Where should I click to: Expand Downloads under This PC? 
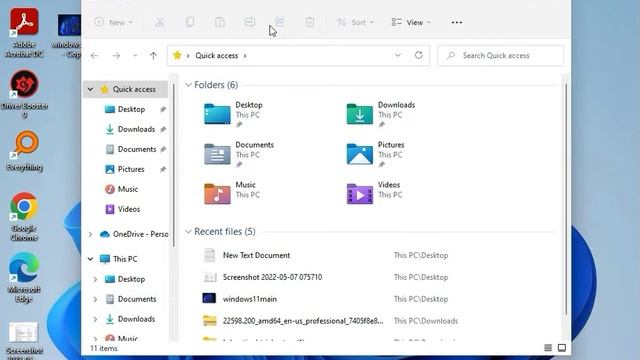click(95, 319)
